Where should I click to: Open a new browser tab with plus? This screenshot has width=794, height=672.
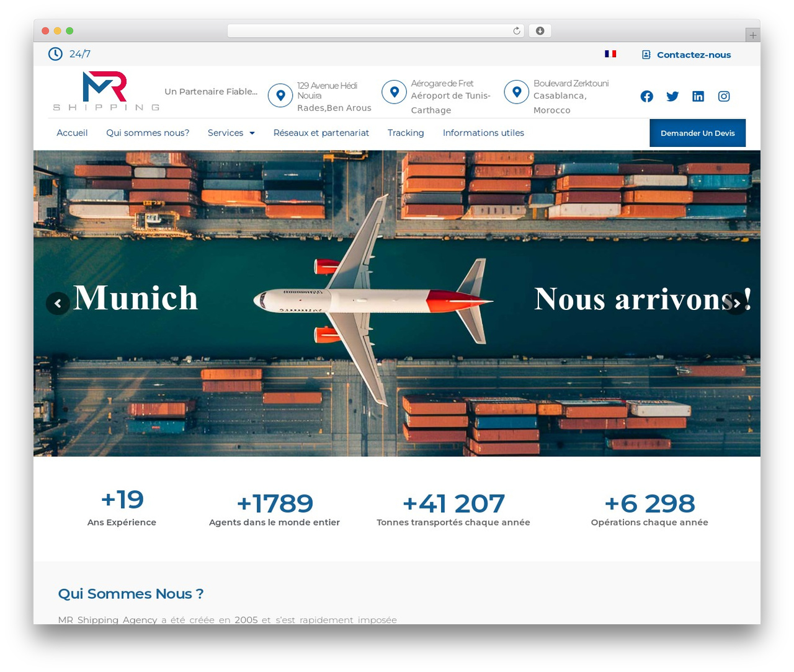tap(752, 35)
